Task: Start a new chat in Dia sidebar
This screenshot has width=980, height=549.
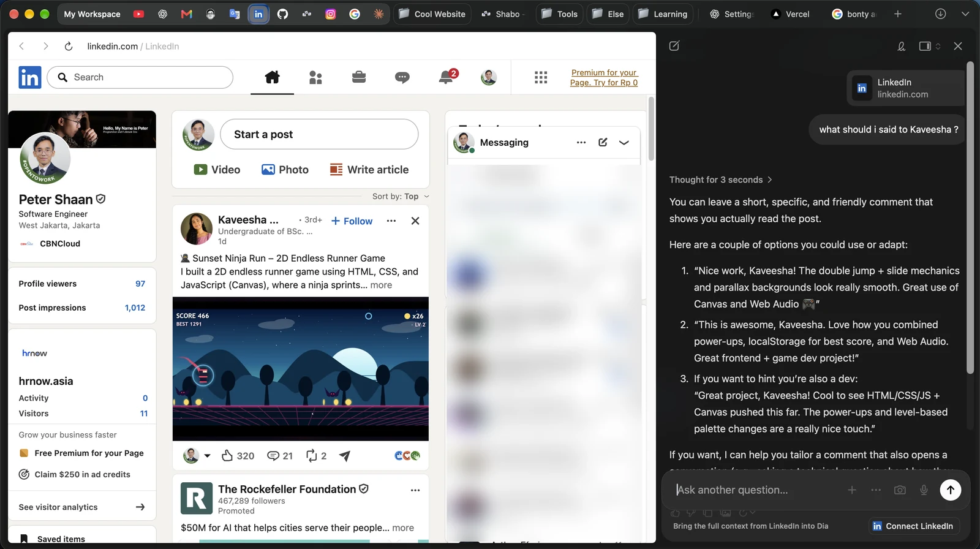Action: point(674,46)
